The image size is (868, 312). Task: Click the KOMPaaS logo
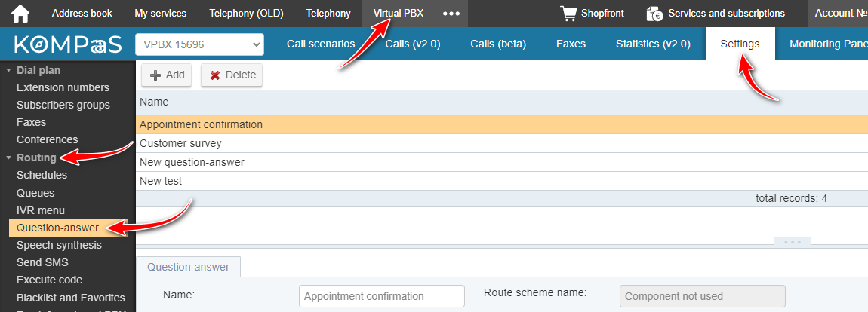click(67, 44)
